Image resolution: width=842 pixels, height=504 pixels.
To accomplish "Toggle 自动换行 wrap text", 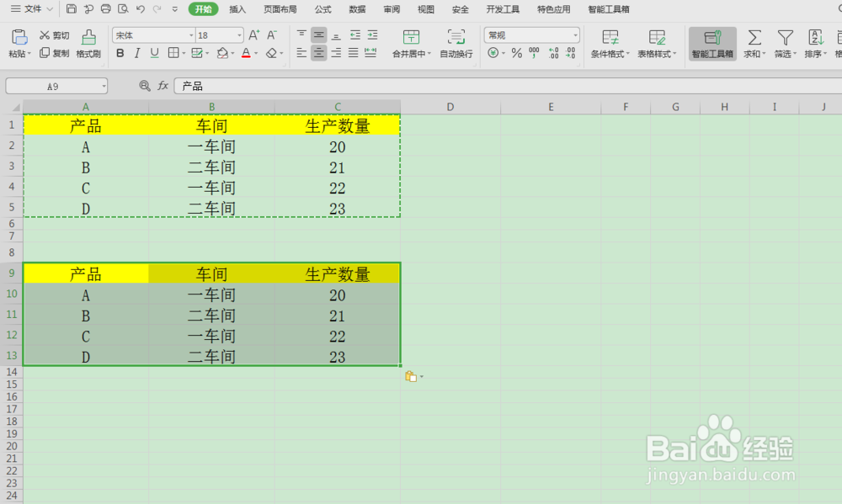I will pyautogui.click(x=456, y=44).
